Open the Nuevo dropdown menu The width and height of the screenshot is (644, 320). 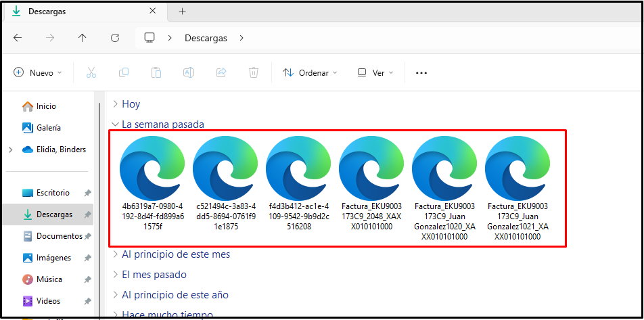click(38, 72)
